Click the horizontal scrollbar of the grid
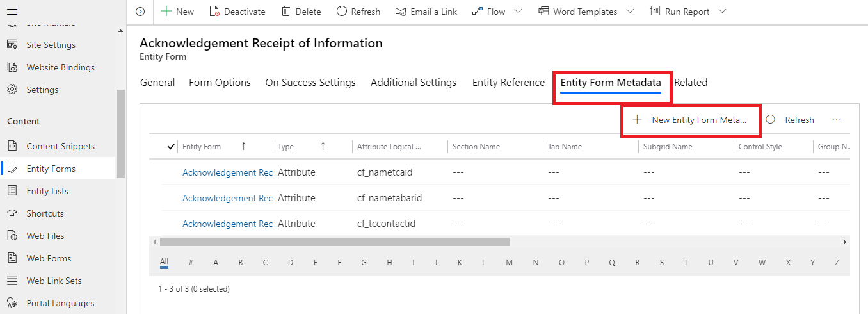The height and width of the screenshot is (314, 868). 334,242
